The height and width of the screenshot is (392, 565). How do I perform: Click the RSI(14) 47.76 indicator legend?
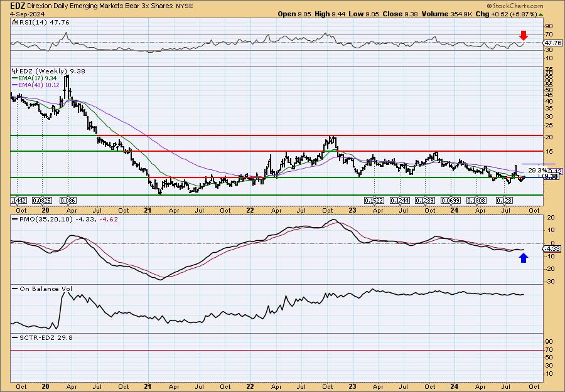[x=45, y=23]
